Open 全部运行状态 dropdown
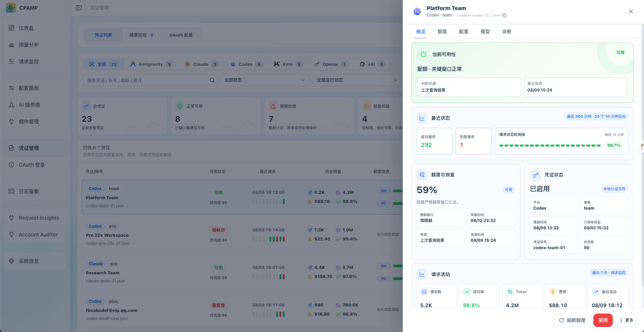The image size is (644, 332). pos(357,80)
